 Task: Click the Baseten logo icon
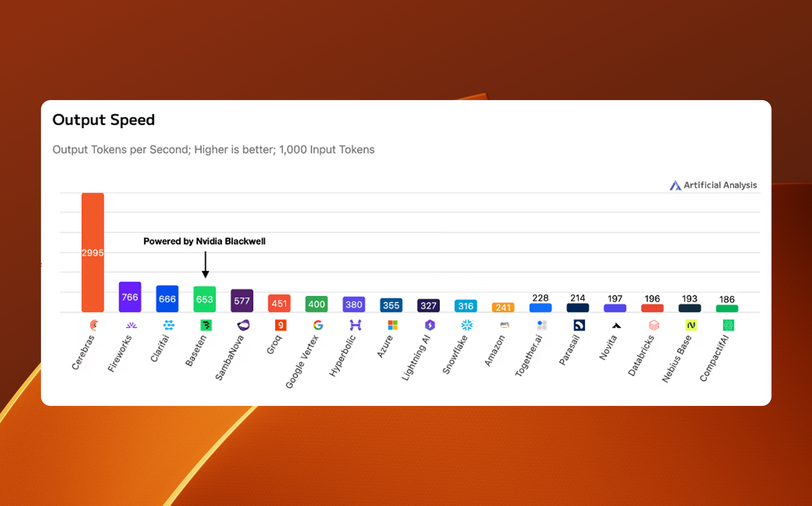point(206,325)
